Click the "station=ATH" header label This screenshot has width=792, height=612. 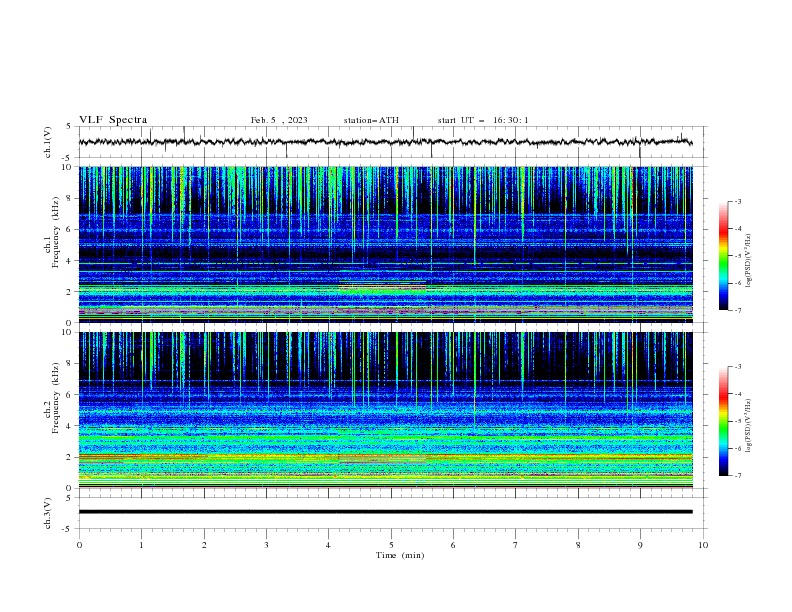tap(371, 120)
